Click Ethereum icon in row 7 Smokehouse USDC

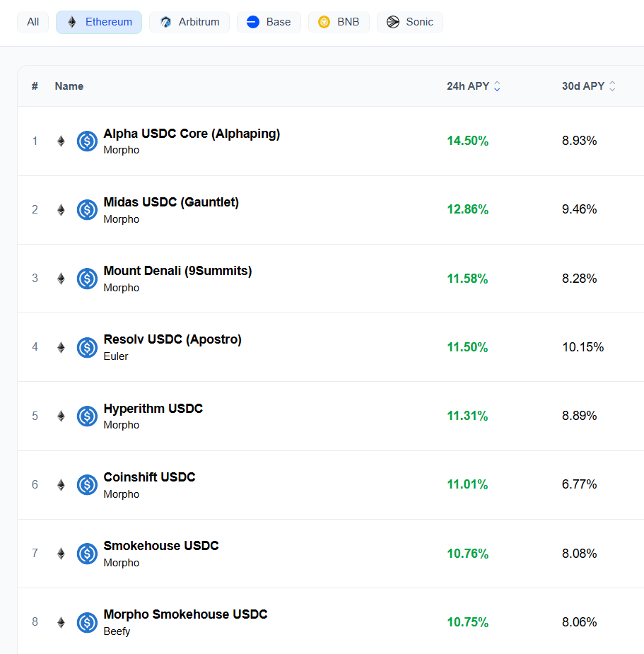[x=61, y=554]
